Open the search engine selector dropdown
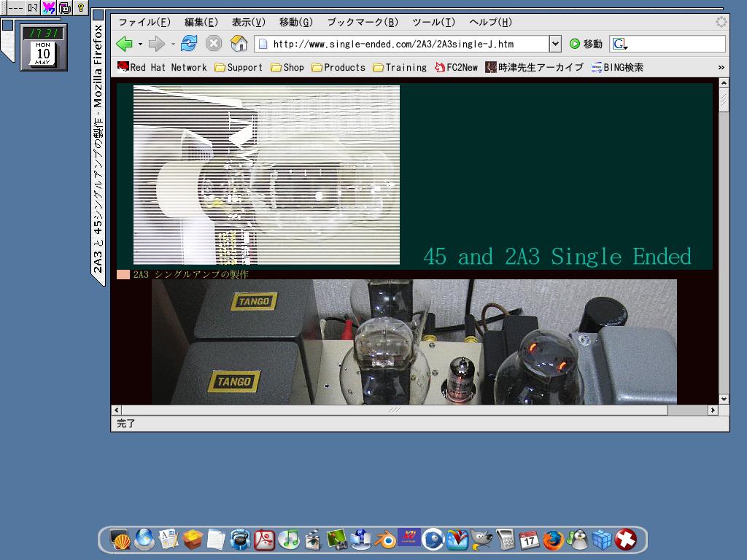Screen dimensions: 747x560 pos(620,44)
